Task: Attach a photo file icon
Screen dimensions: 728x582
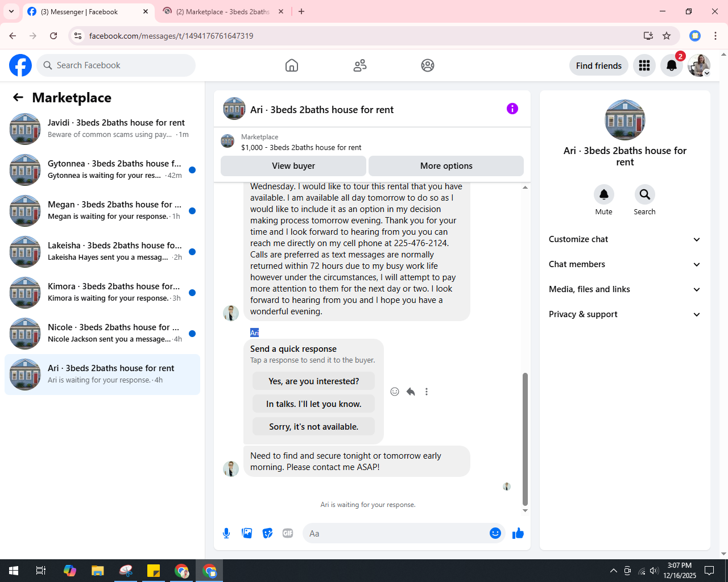Action: pyautogui.click(x=247, y=533)
